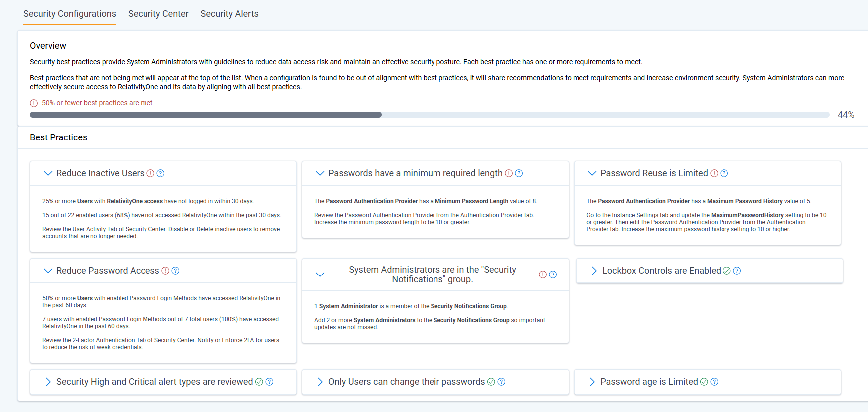Collapse the Reduce Inactive Users card

tap(48, 173)
